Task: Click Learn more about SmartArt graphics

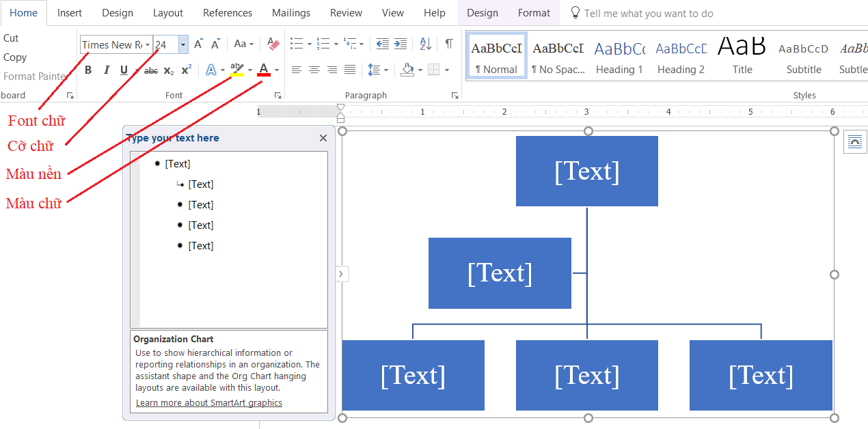Action: 208,402
